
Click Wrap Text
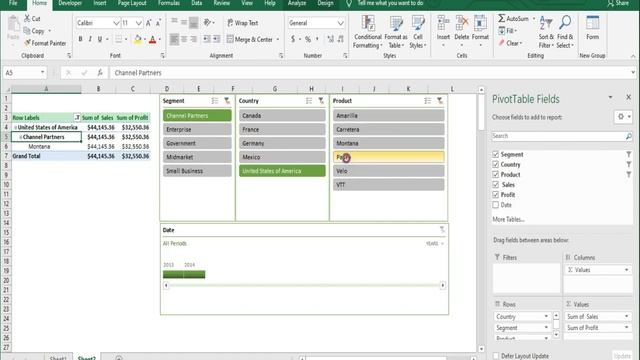point(242,23)
